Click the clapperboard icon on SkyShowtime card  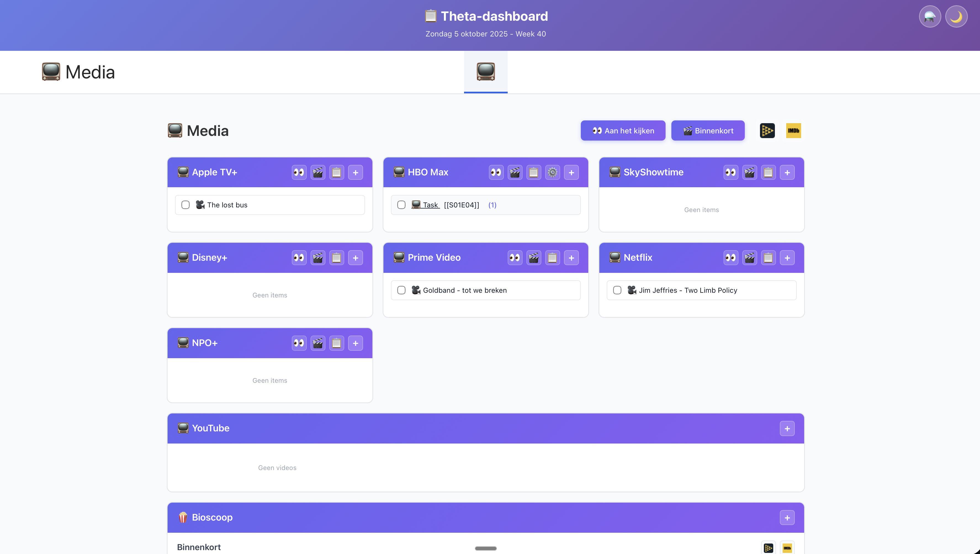point(749,172)
